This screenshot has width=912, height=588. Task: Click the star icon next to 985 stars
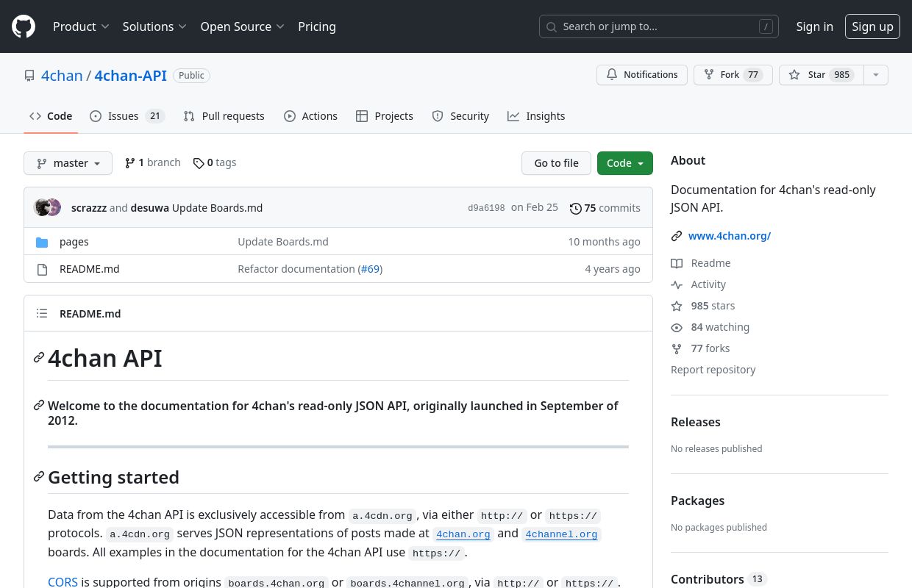(677, 306)
